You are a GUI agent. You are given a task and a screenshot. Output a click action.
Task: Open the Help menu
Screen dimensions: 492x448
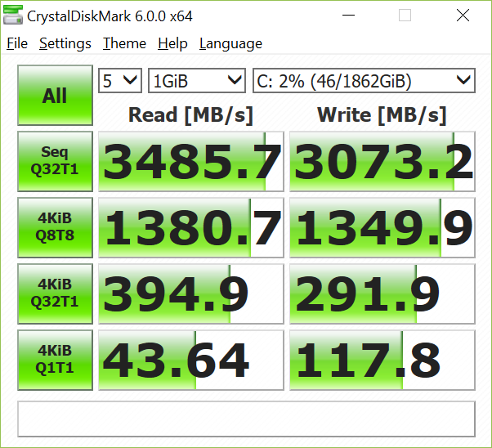[x=172, y=43]
